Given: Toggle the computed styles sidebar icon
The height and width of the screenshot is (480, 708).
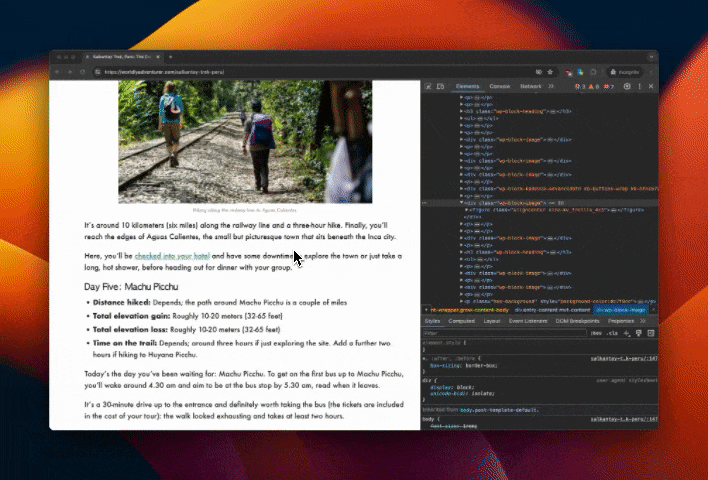Looking at the screenshot, I should 651,333.
